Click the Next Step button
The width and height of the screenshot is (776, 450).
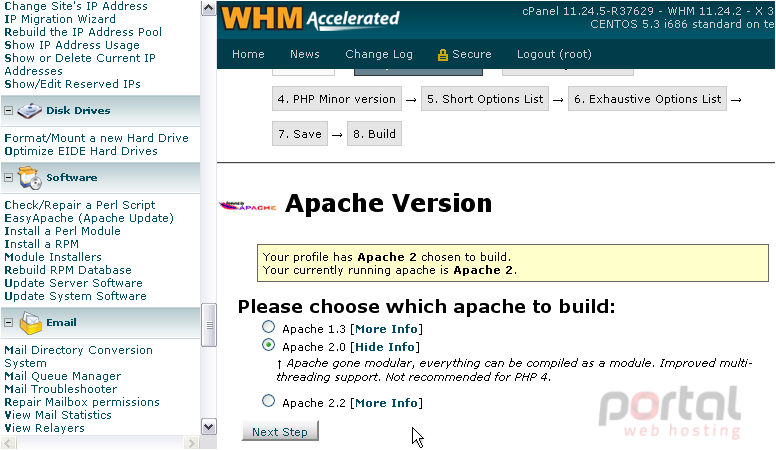tap(280, 431)
